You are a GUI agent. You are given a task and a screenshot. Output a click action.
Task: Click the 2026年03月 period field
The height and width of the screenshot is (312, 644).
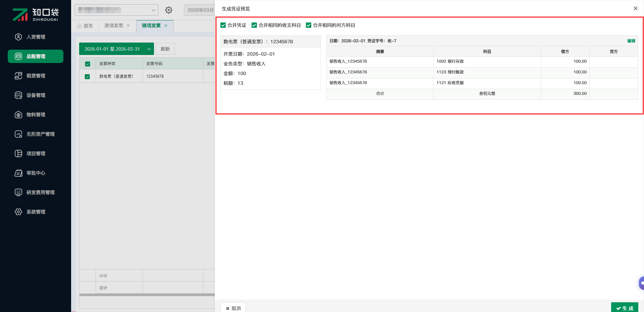199,10
